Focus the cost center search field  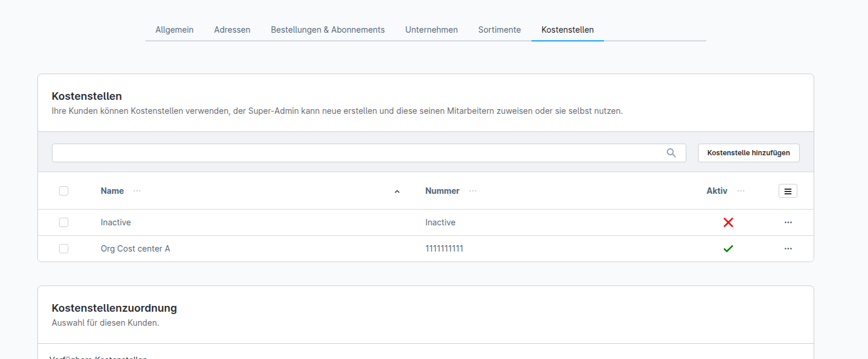356,153
